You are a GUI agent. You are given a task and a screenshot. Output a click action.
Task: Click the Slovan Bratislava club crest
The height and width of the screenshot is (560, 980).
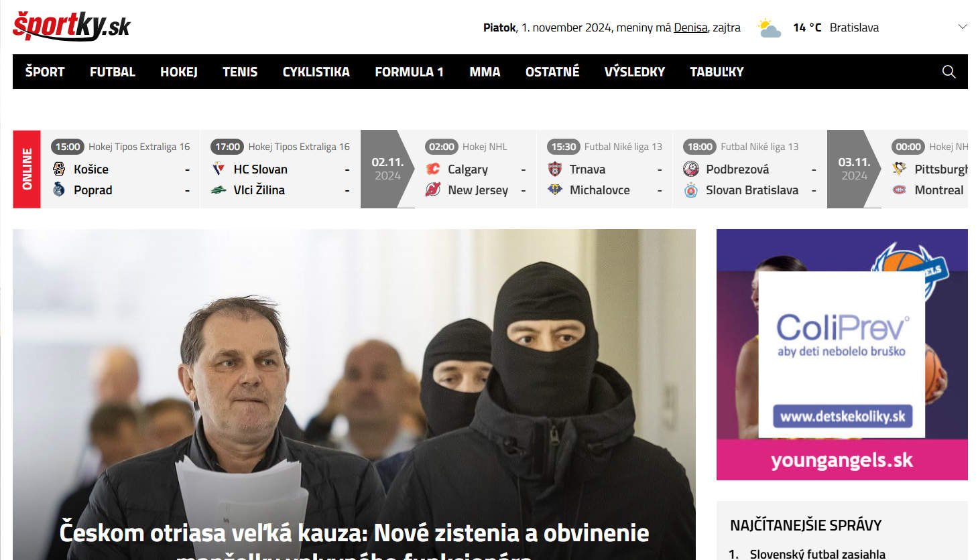(691, 190)
